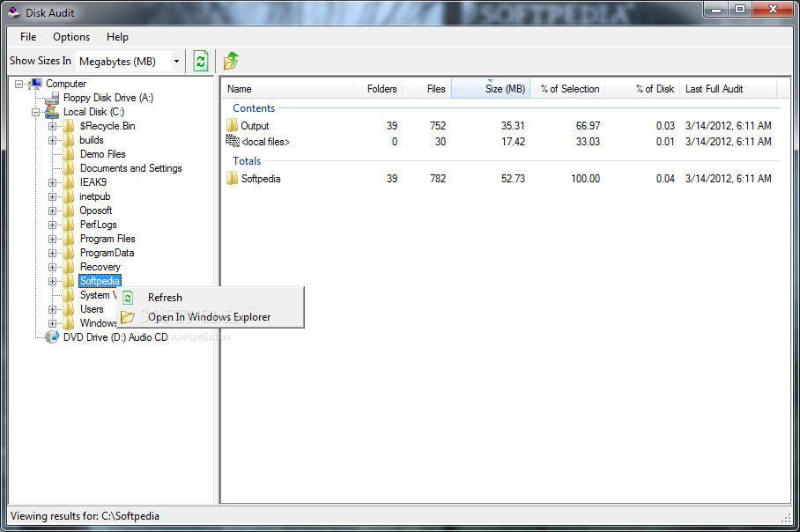Screen dimensions: 800x532
Task: Click the 17.42 size value
Action: tap(513, 141)
